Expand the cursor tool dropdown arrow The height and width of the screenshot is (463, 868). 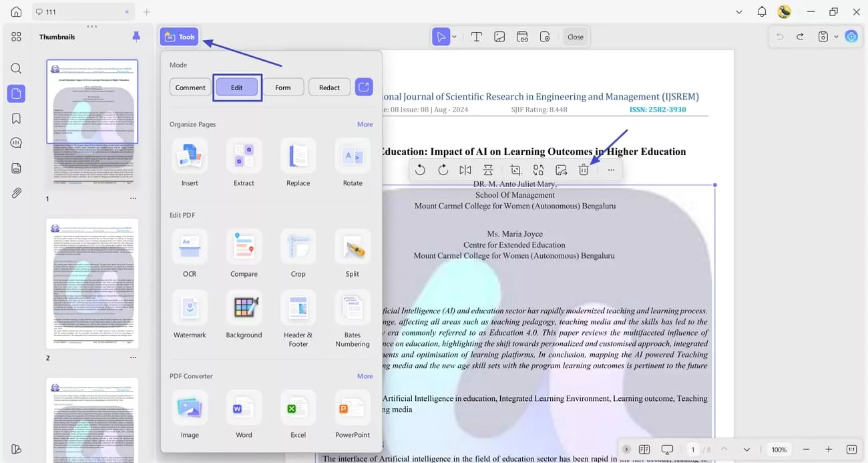(454, 37)
